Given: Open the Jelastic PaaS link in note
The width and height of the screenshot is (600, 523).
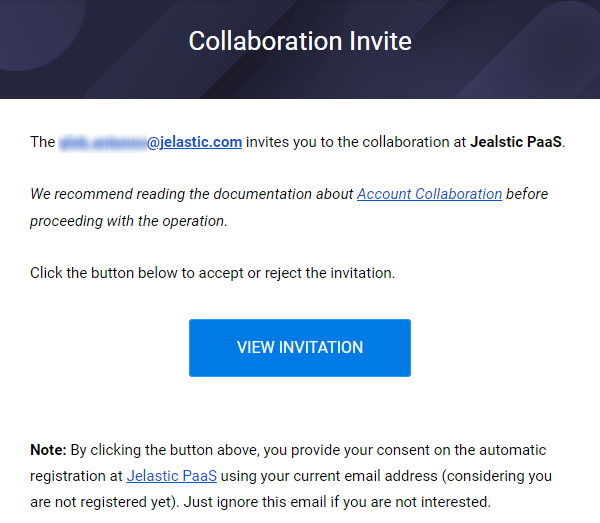Looking at the screenshot, I should pos(171,476).
